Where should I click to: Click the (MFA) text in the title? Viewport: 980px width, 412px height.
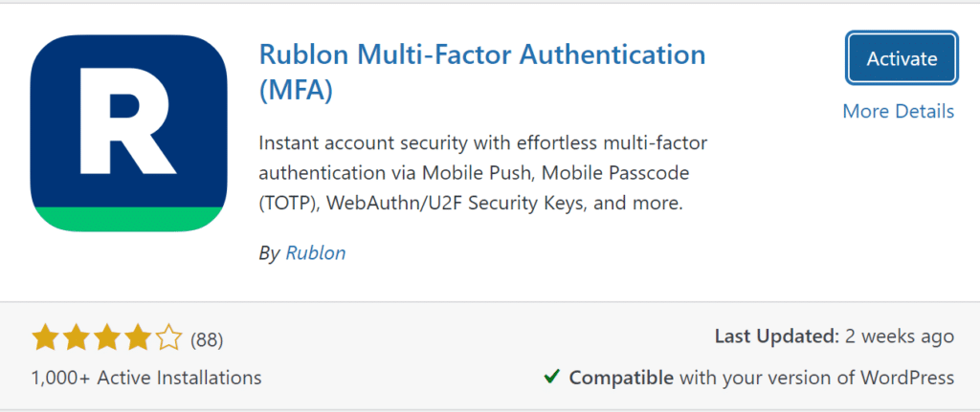(x=297, y=91)
